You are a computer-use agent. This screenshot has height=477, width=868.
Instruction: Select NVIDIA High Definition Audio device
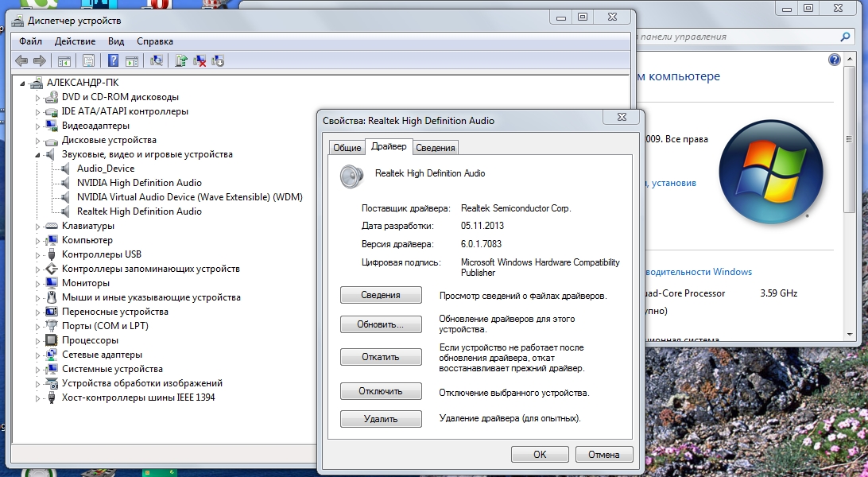tap(139, 183)
